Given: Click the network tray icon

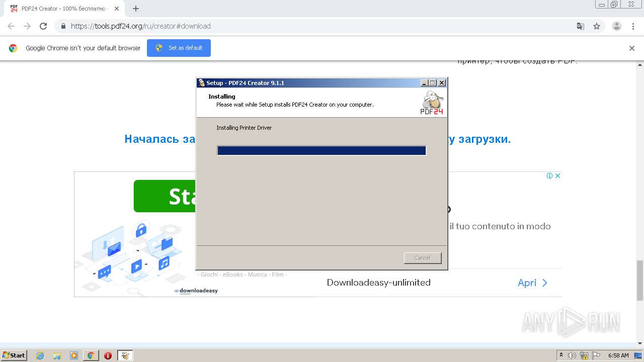Looking at the screenshot, I should point(584,355).
